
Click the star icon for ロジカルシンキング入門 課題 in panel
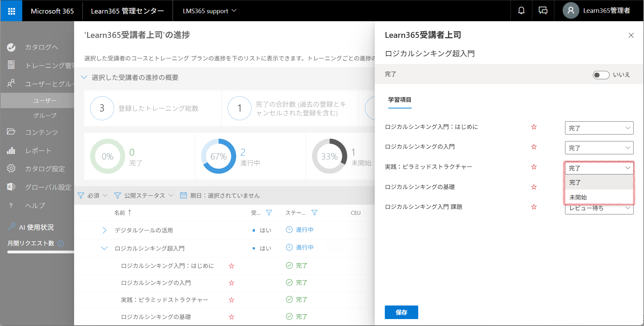coord(534,207)
